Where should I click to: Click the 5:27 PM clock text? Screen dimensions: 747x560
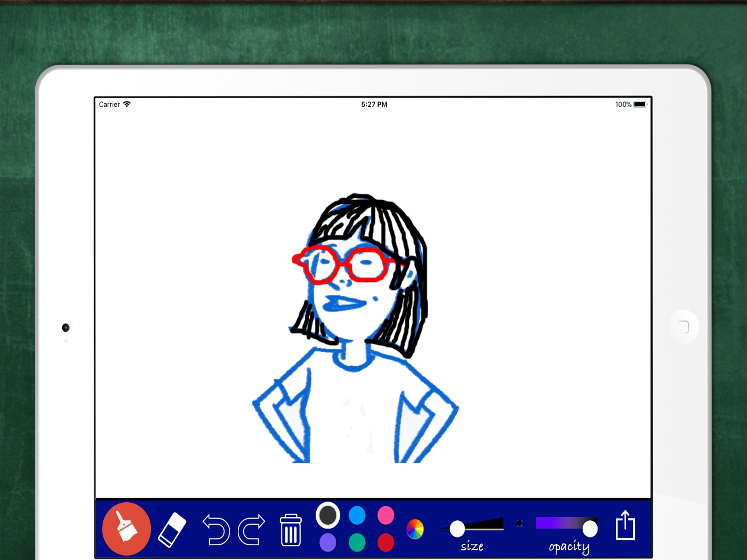click(374, 104)
